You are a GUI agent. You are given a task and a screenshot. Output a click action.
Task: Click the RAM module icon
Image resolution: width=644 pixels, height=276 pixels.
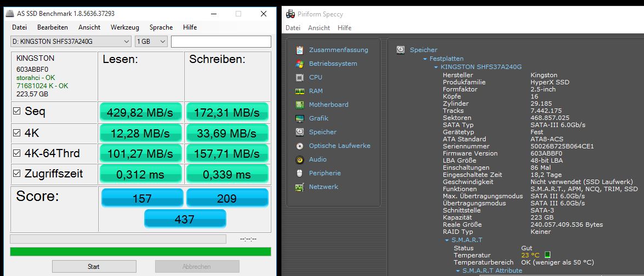(300, 91)
